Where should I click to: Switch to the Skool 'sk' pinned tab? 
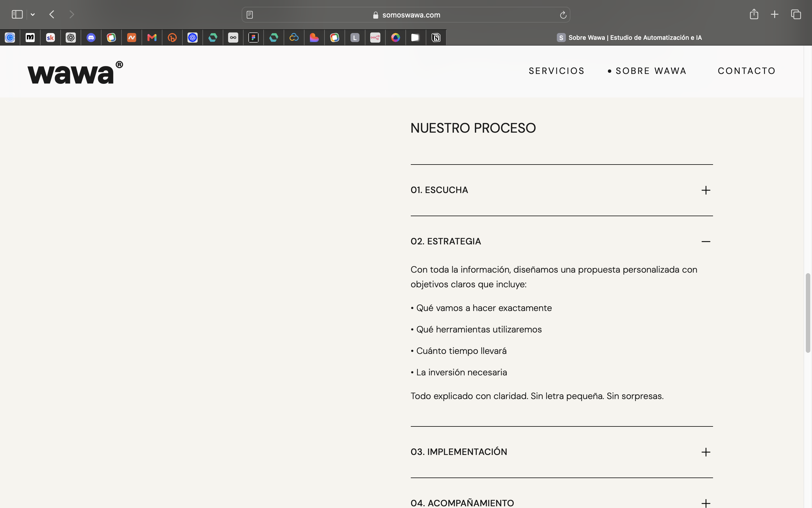pyautogui.click(x=51, y=38)
